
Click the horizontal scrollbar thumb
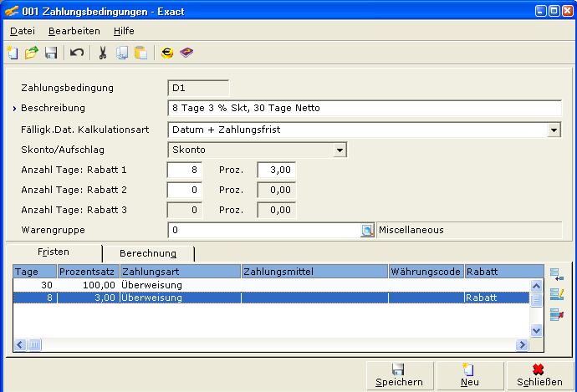[x=34, y=345]
